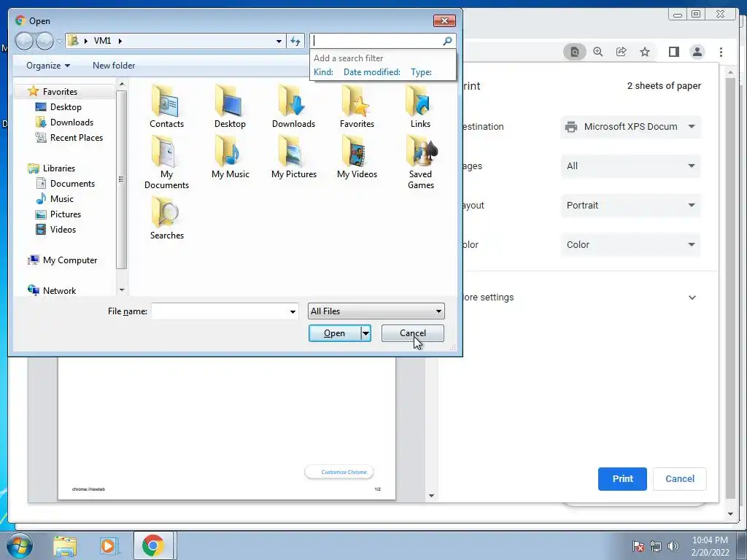Screen dimensions: 747x560
Task: Select the My Documents folder icon
Action: click(x=166, y=152)
